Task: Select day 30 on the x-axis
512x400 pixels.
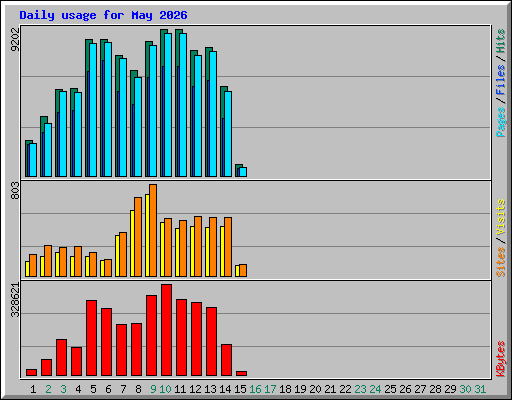Action: pos(465,389)
